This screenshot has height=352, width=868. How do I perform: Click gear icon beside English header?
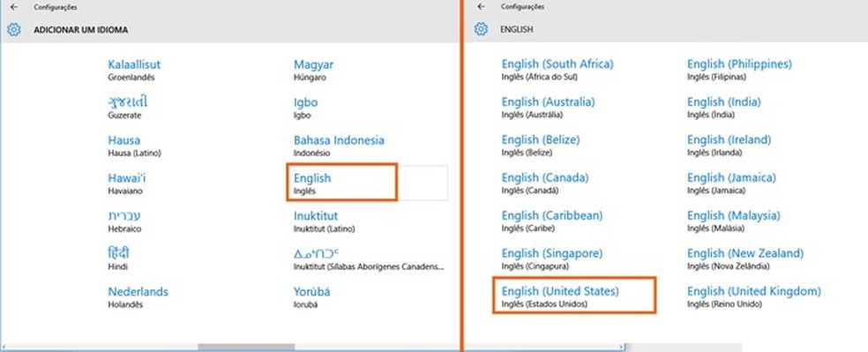pyautogui.click(x=481, y=29)
